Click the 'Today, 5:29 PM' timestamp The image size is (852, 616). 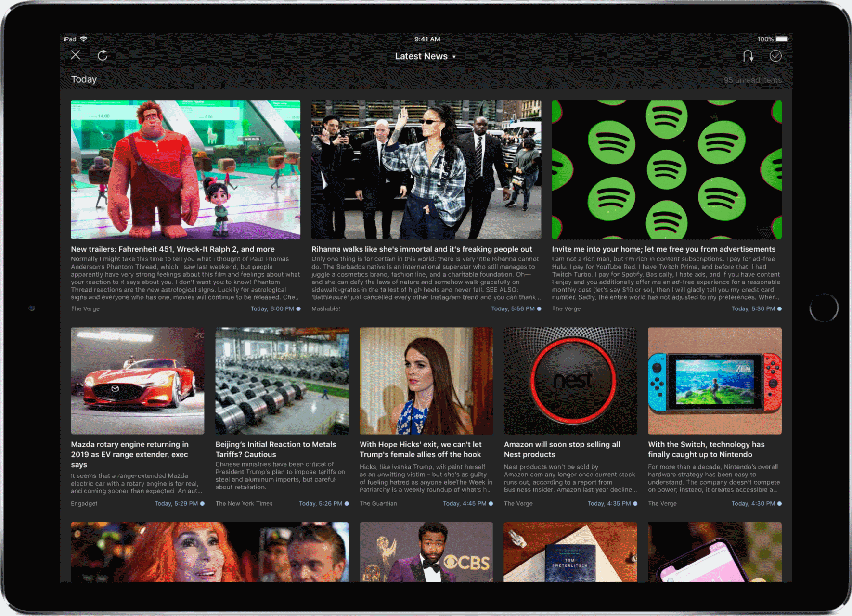click(176, 504)
